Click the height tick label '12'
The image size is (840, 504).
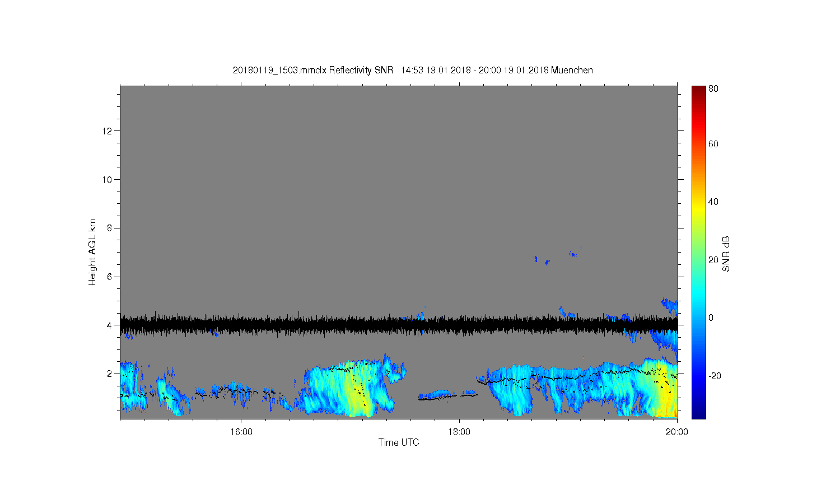(x=108, y=131)
